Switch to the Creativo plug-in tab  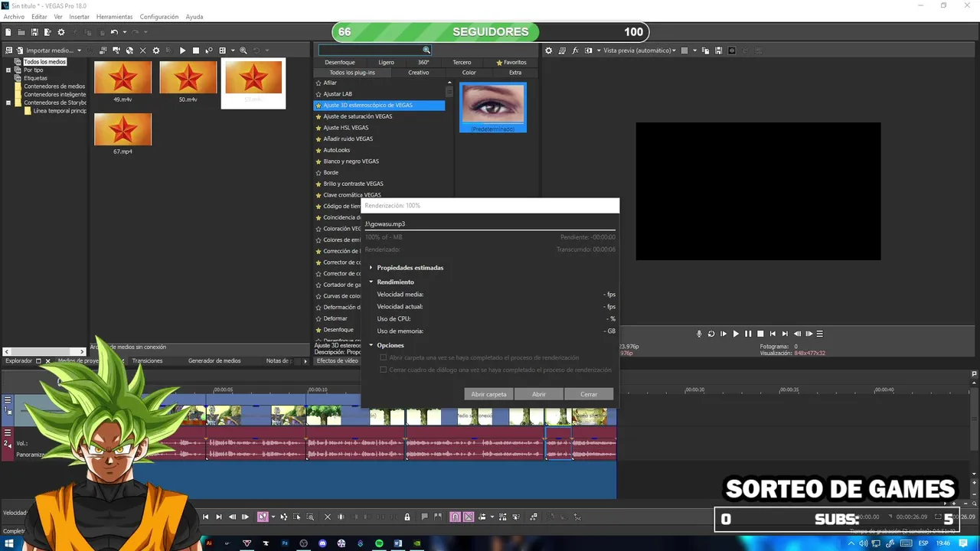418,73
